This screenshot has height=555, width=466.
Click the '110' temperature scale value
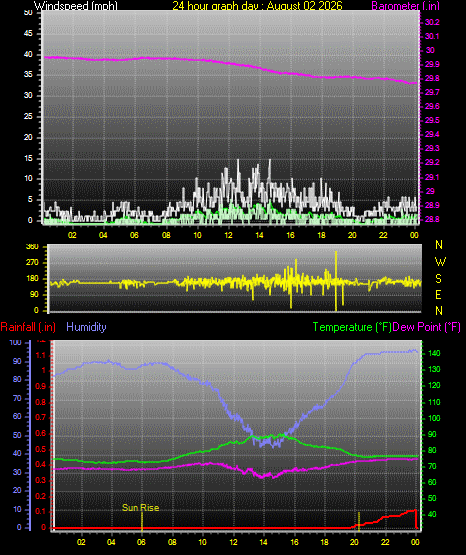[434, 402]
